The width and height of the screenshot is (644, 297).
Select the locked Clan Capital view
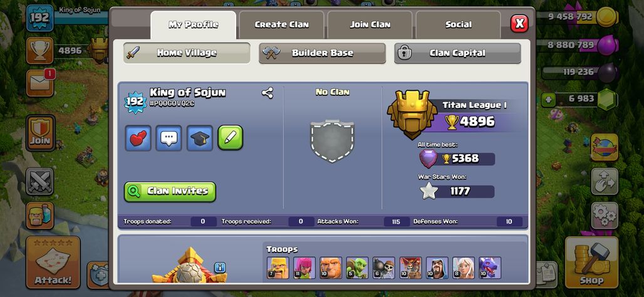coord(457,53)
